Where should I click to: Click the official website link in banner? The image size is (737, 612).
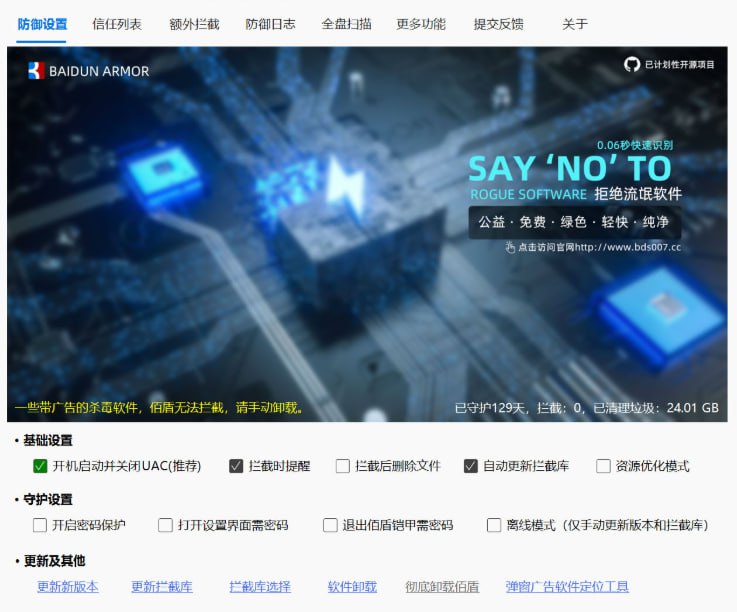click(x=598, y=247)
